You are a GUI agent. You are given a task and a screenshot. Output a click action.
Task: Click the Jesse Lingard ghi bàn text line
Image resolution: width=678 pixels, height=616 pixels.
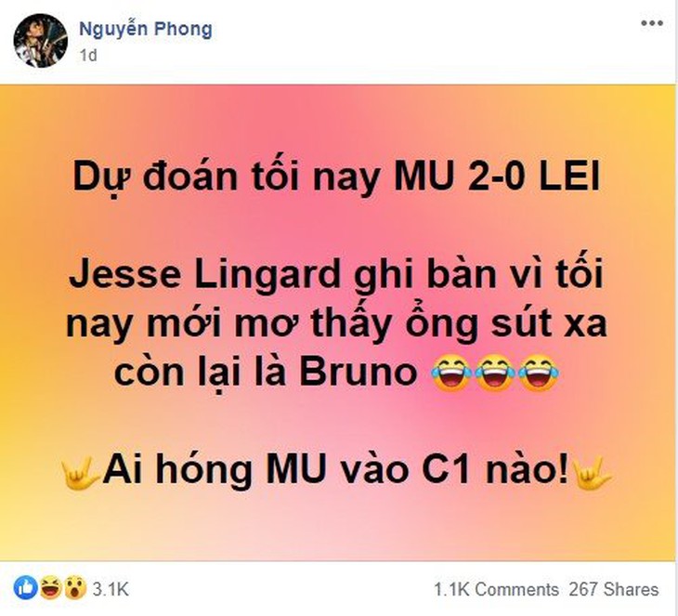(335, 275)
